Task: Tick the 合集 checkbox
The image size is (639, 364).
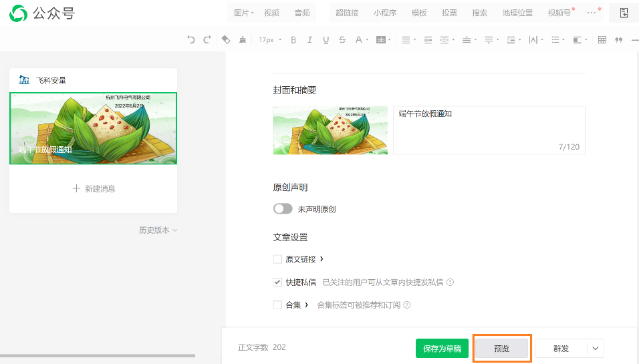Action: [277, 305]
